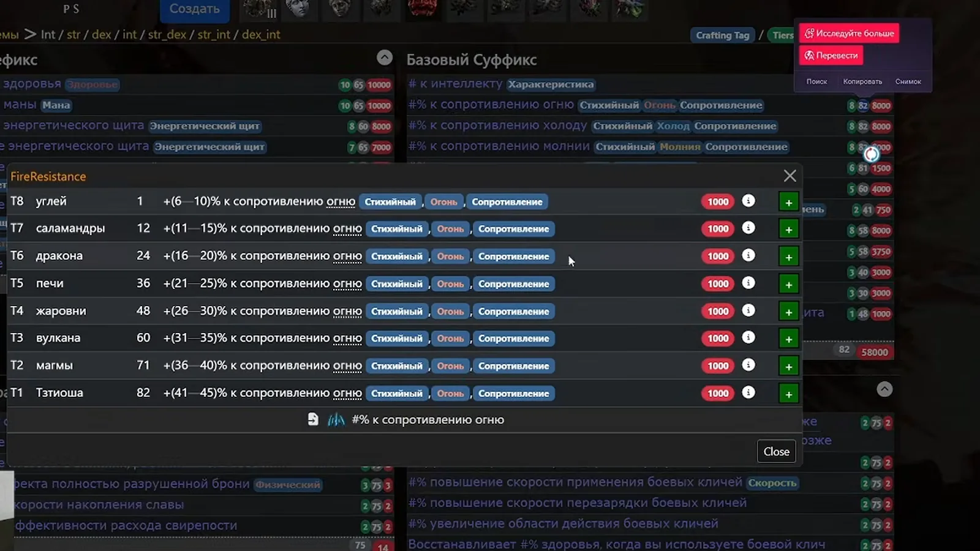Click the copy document icon below tiers

(313, 419)
